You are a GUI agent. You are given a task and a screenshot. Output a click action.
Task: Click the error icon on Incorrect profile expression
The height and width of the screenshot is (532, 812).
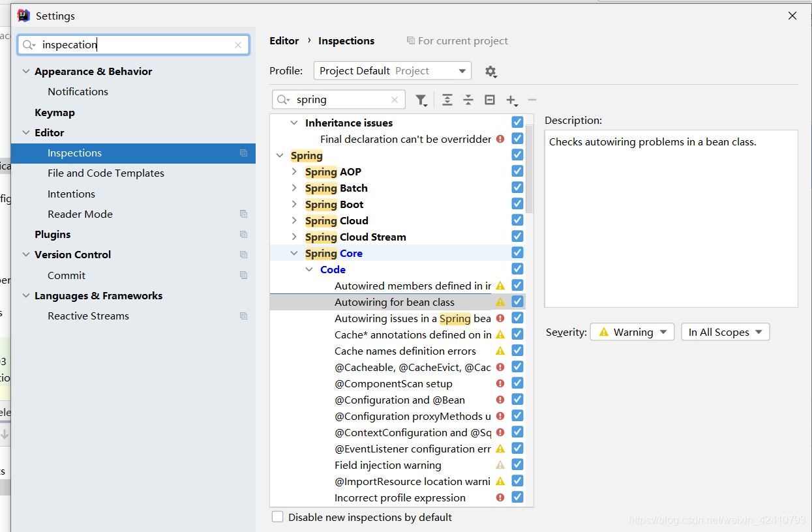click(x=500, y=497)
